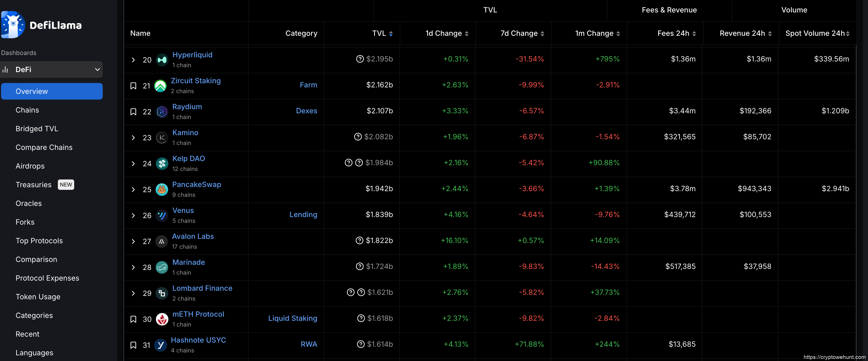Click the Hyperliquid protocol logo
868x361 pixels.
click(x=162, y=60)
